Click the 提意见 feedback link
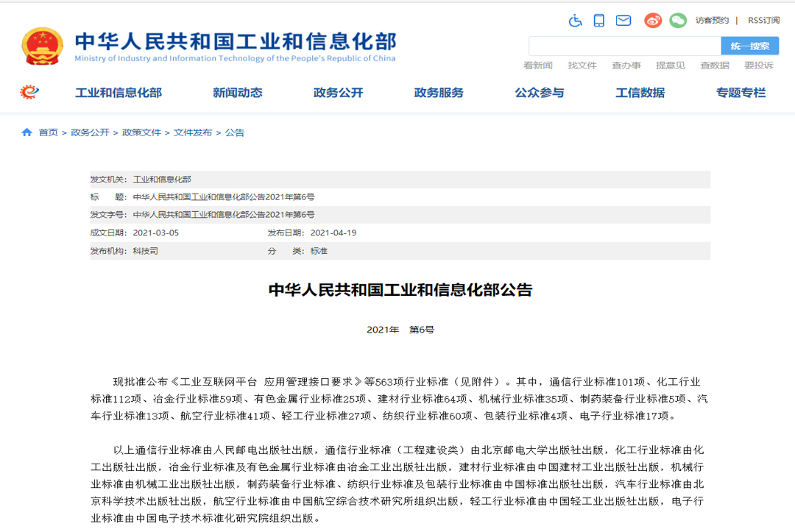The image size is (795, 532). point(671,65)
